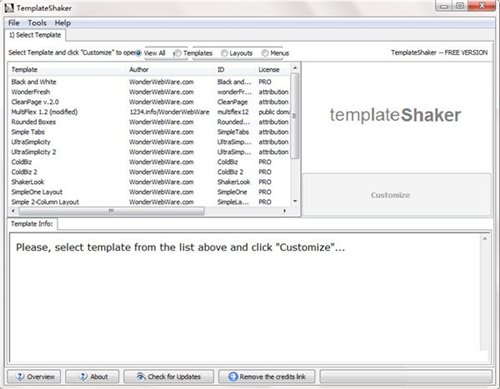Click the Overview button
This screenshot has width=500, height=389.
pyautogui.click(x=34, y=377)
